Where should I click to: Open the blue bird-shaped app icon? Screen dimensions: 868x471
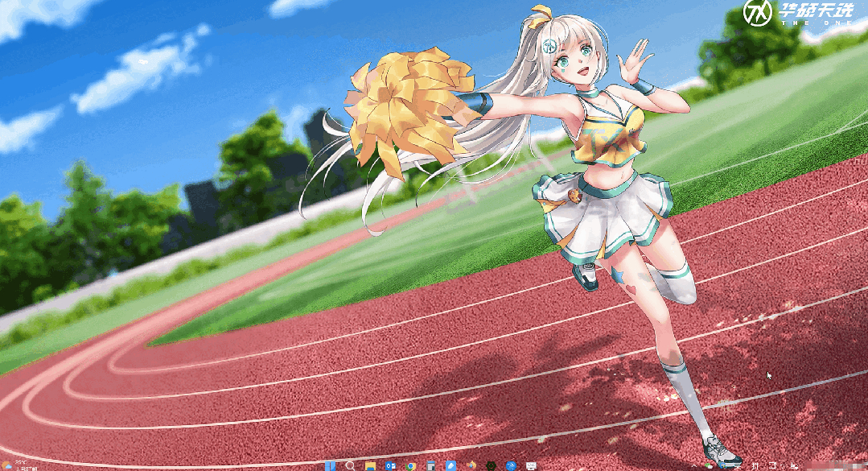[450, 466]
